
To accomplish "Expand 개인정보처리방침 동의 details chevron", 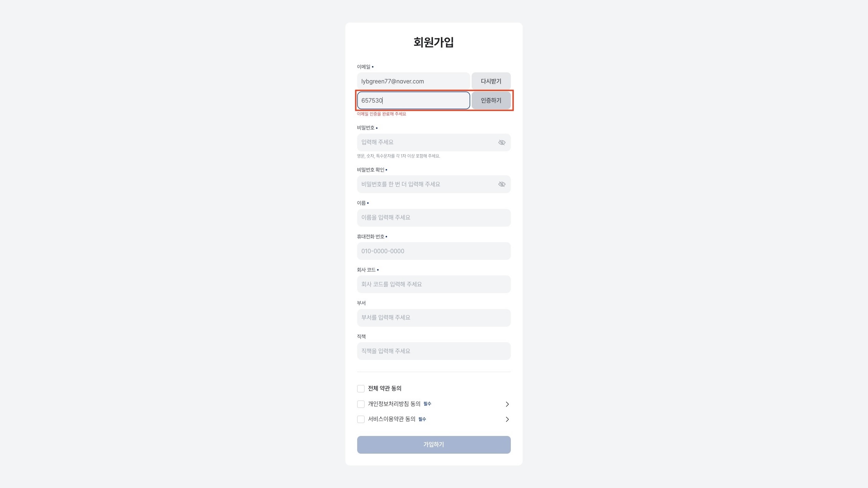I will point(507,404).
